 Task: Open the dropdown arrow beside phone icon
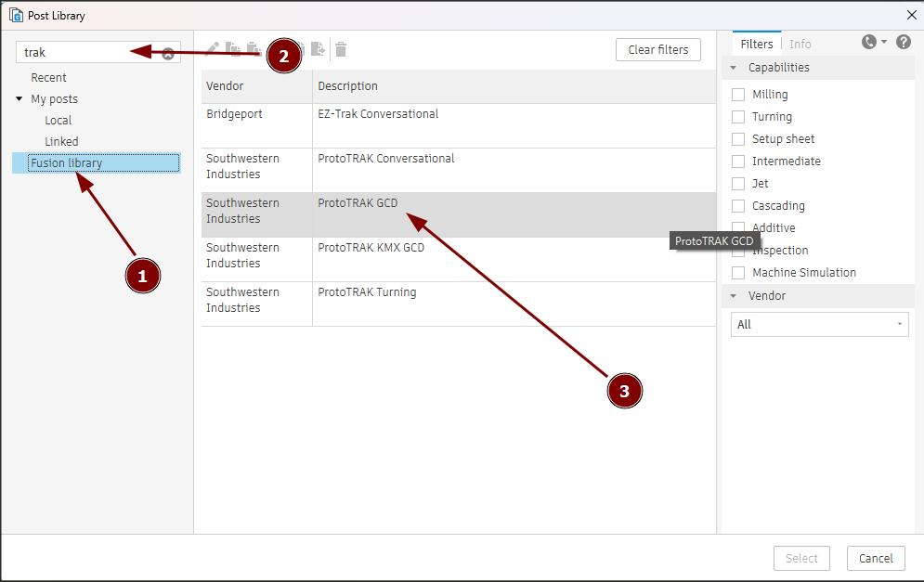tap(883, 42)
